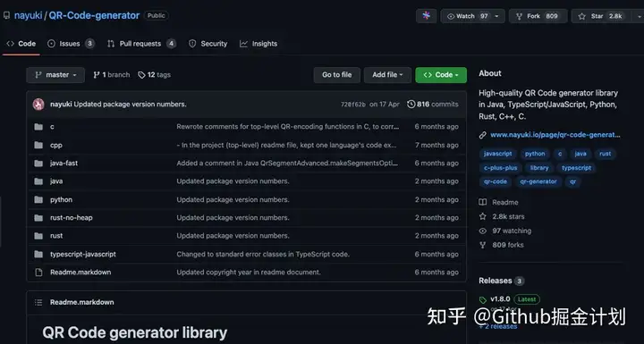This screenshot has width=644, height=344.
Task: Click the Readme link in About sidebar
Action: coord(505,202)
